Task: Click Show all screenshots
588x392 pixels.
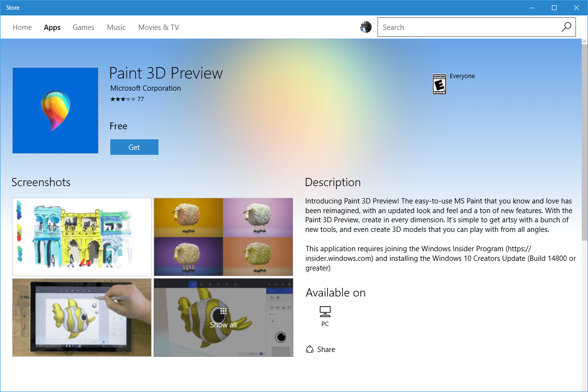Action: point(223,324)
